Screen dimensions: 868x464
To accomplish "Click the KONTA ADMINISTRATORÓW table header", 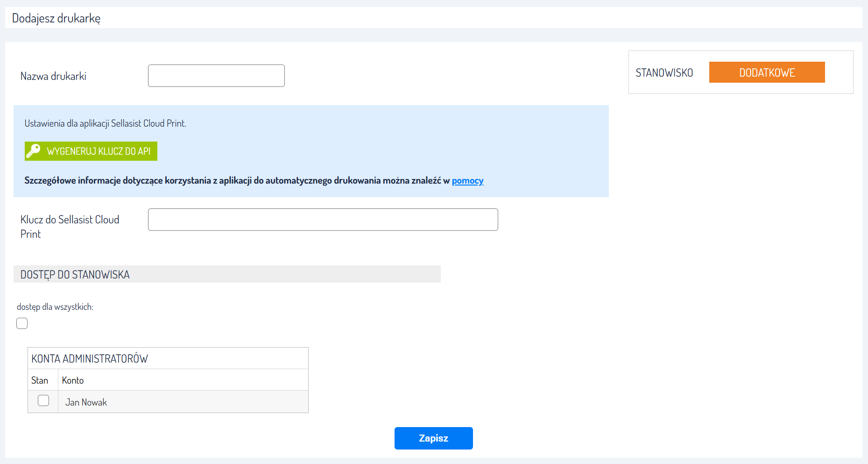I will (x=90, y=359).
